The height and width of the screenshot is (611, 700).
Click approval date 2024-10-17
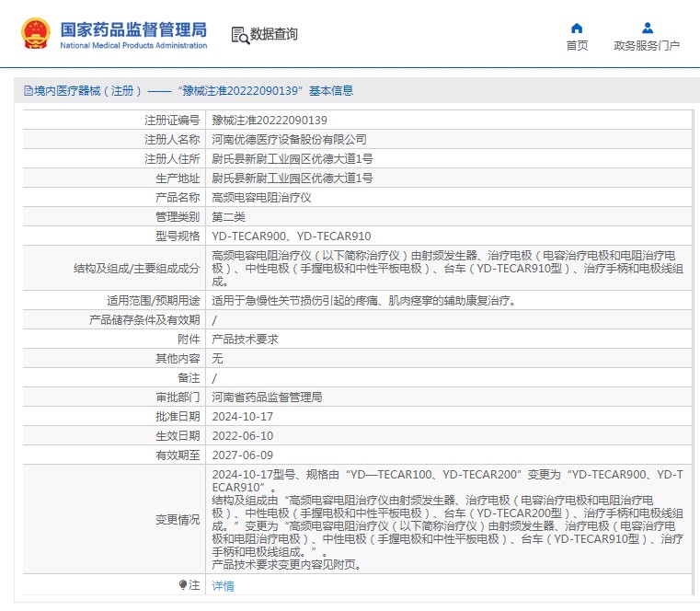[243, 416]
